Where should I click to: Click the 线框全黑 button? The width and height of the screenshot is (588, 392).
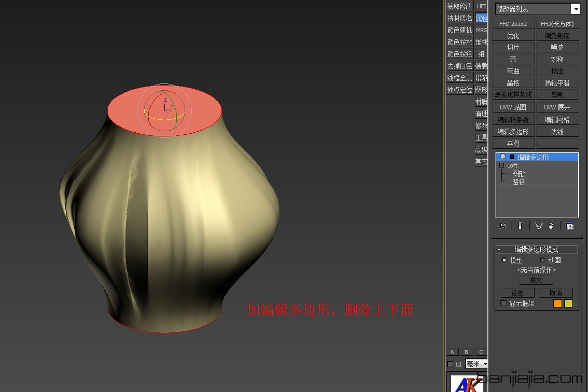[460, 78]
